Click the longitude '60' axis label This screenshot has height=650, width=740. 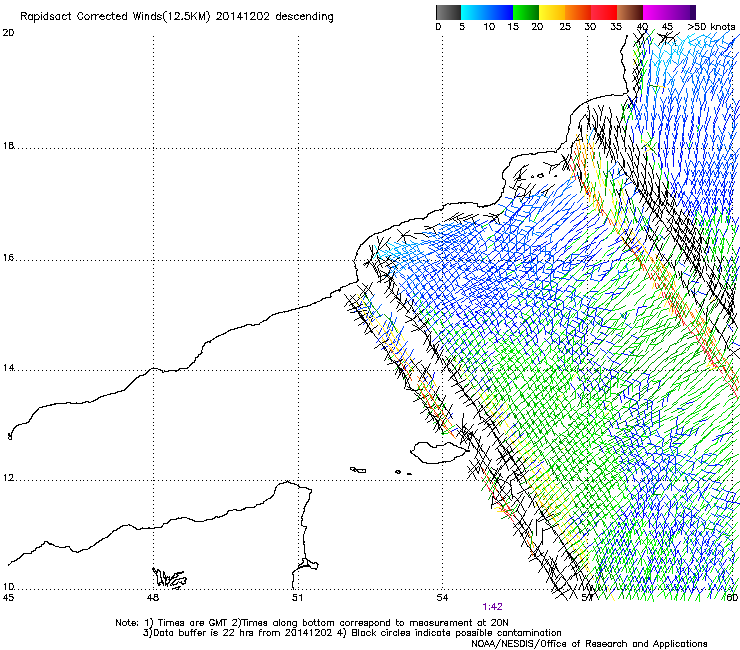[x=732, y=598]
